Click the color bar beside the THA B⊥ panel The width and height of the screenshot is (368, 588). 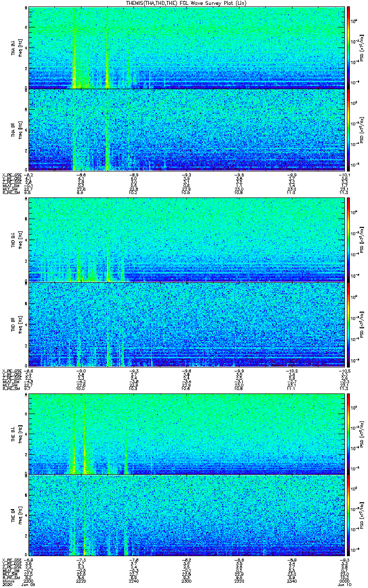[348, 48]
